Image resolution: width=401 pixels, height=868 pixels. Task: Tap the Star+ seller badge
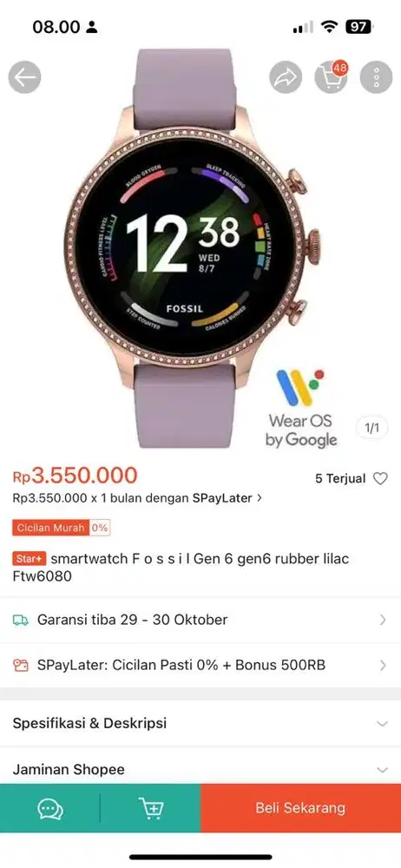pos(30,559)
